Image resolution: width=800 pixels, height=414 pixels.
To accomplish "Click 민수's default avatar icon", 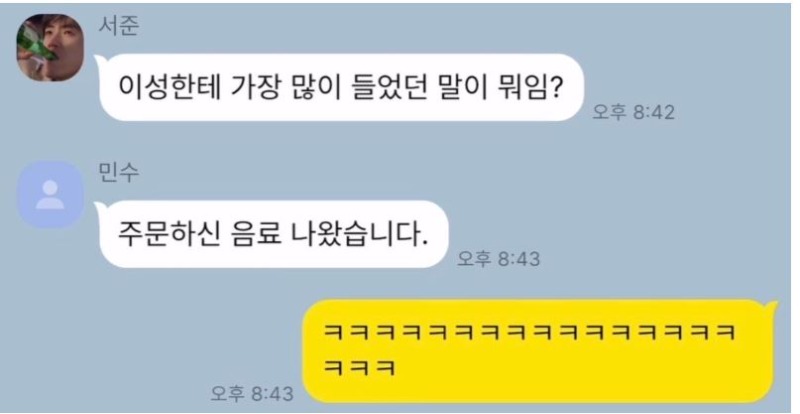I will coord(51,194).
